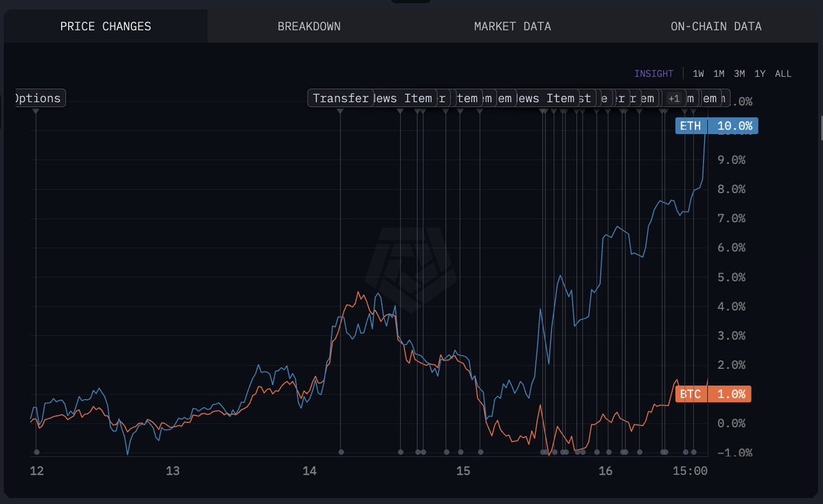
Task: Click the Options marker arrow triangle
Action: pyautogui.click(x=36, y=110)
